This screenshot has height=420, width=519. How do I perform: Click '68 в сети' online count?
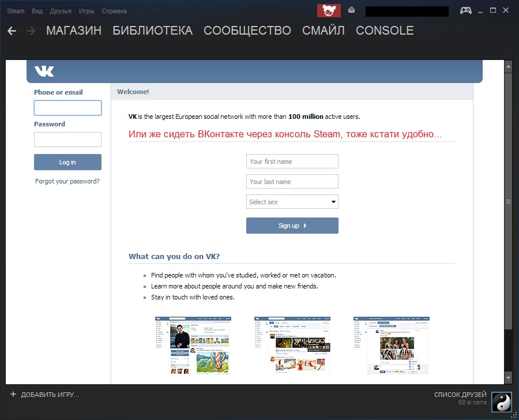(x=472, y=403)
